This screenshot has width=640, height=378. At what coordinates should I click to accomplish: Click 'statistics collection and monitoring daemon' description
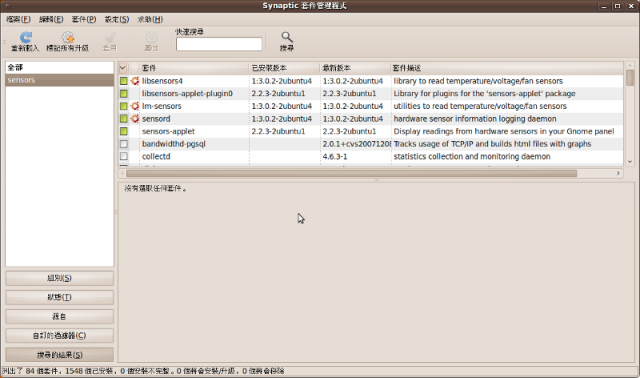(x=472, y=156)
